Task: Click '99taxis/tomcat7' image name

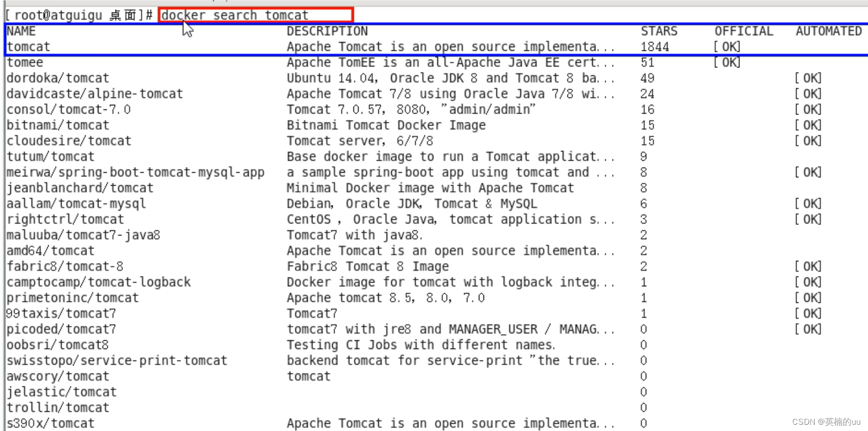Action: (x=61, y=313)
